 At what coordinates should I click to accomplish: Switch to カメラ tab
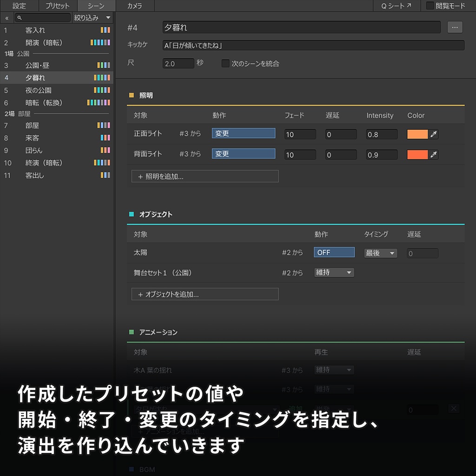135,6
